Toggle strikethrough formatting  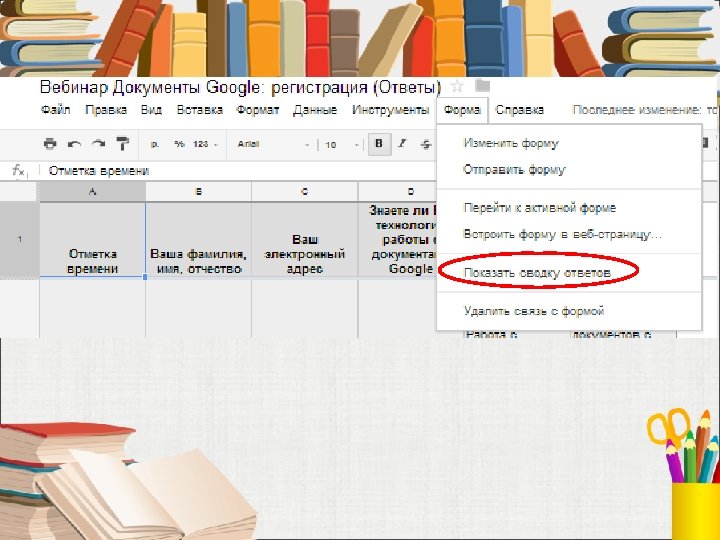(426, 144)
